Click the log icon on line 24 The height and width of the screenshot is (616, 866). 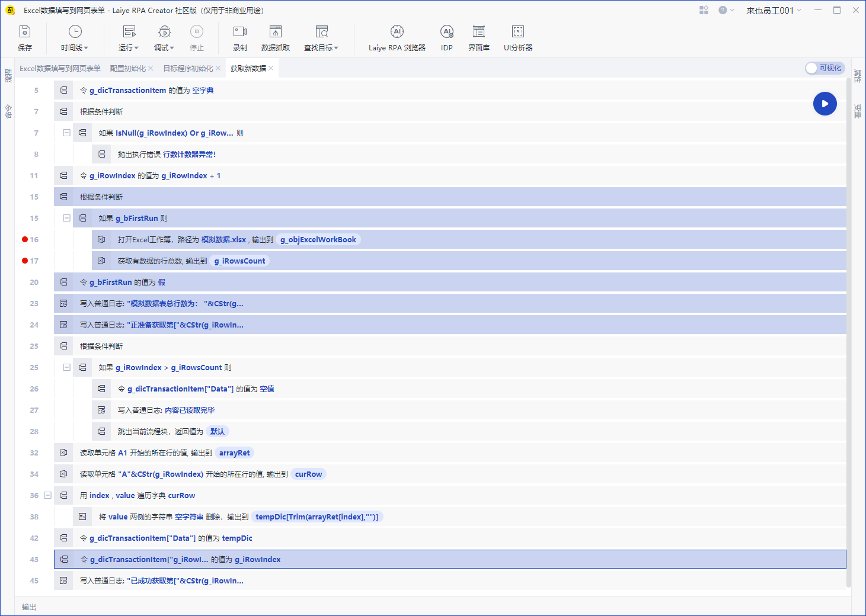coord(63,325)
